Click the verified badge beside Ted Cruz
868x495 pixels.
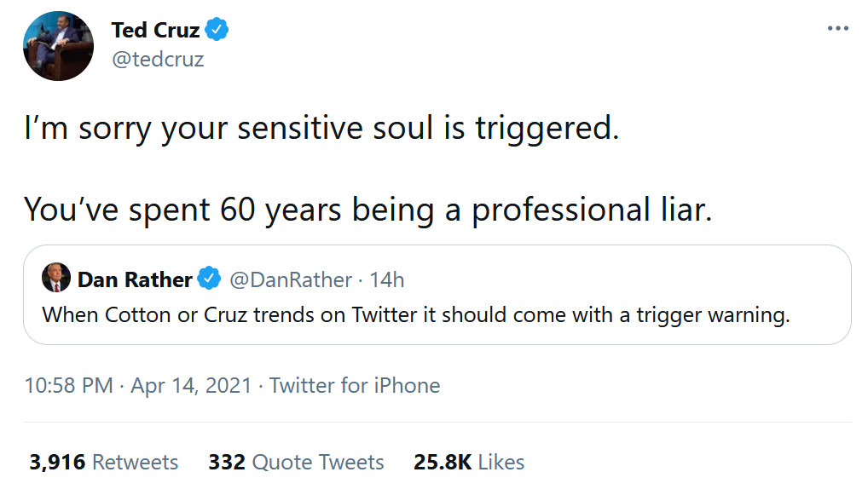pyautogui.click(x=218, y=31)
